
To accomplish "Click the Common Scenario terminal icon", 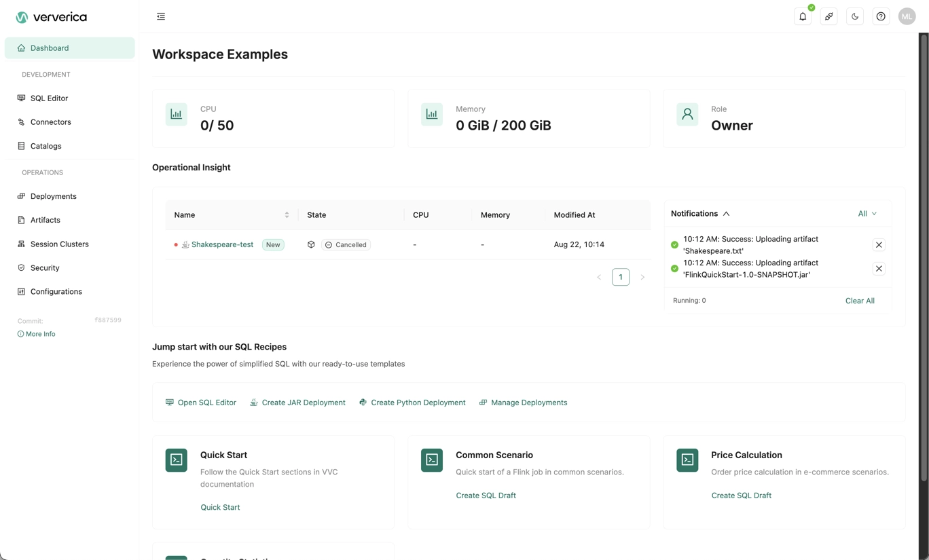I will 432,460.
